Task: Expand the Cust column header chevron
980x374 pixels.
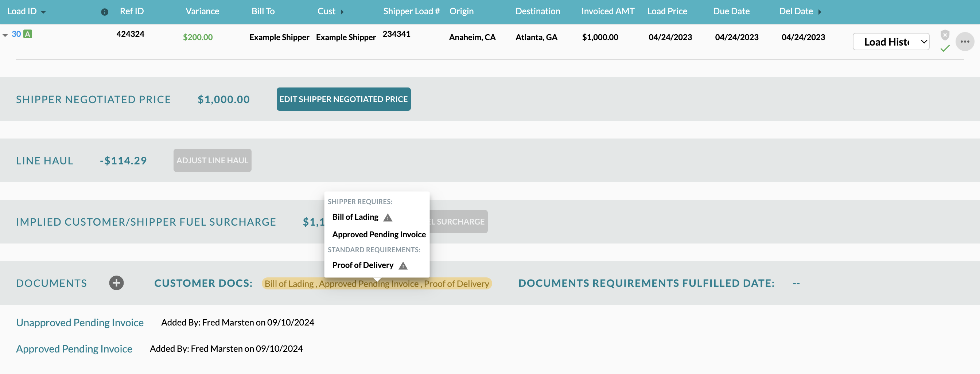Action: [x=343, y=11]
